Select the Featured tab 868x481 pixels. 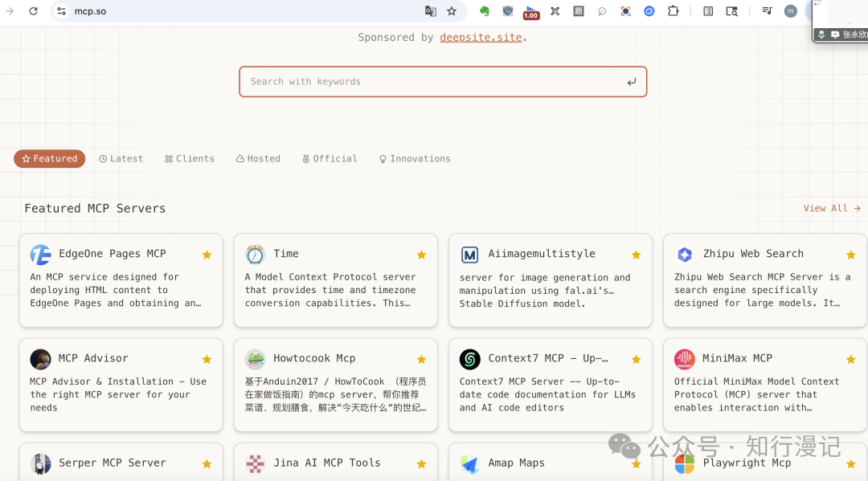(49, 159)
